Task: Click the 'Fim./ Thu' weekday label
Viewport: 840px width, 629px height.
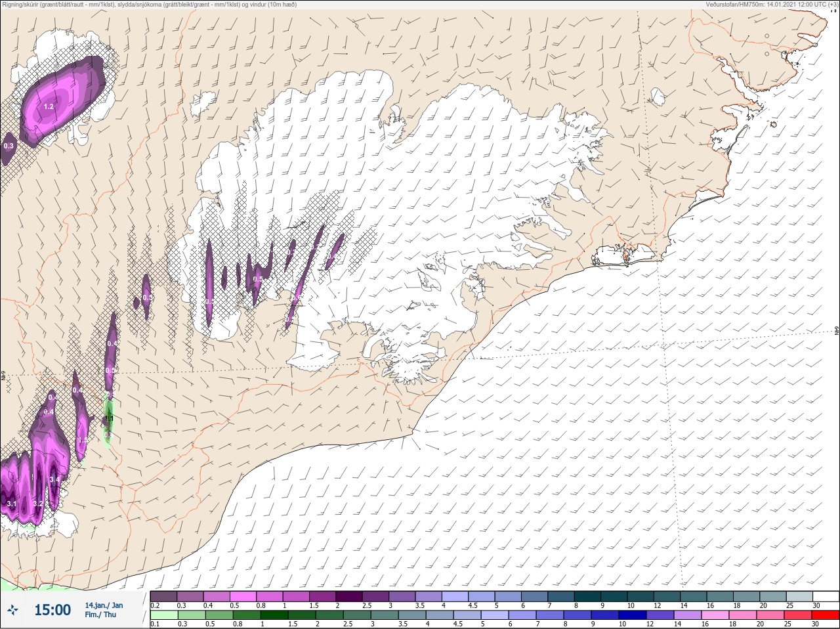Action: coord(100,615)
